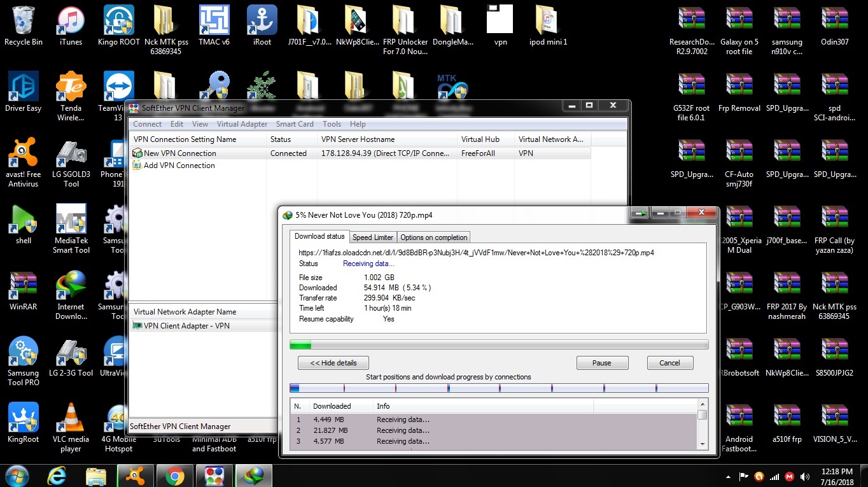
Task: Click the connections progress segment bar
Action: [499, 388]
